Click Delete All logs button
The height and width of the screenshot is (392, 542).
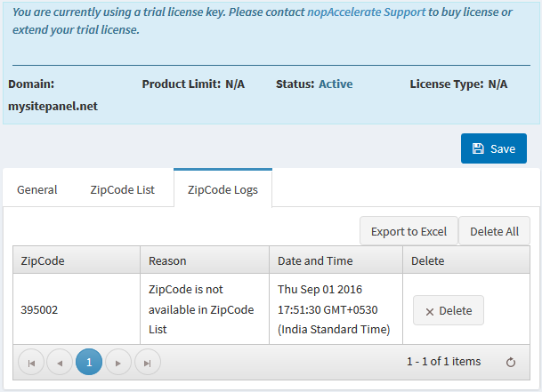coord(494,231)
